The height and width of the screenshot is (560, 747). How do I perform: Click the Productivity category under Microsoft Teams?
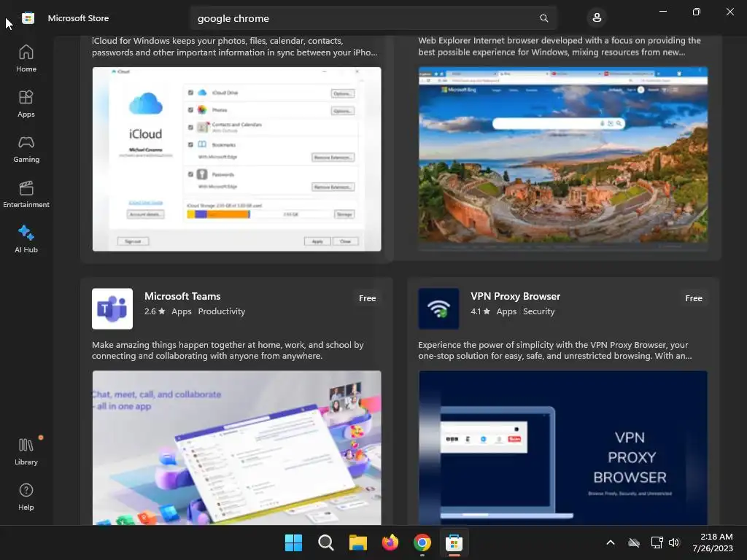coord(222,311)
